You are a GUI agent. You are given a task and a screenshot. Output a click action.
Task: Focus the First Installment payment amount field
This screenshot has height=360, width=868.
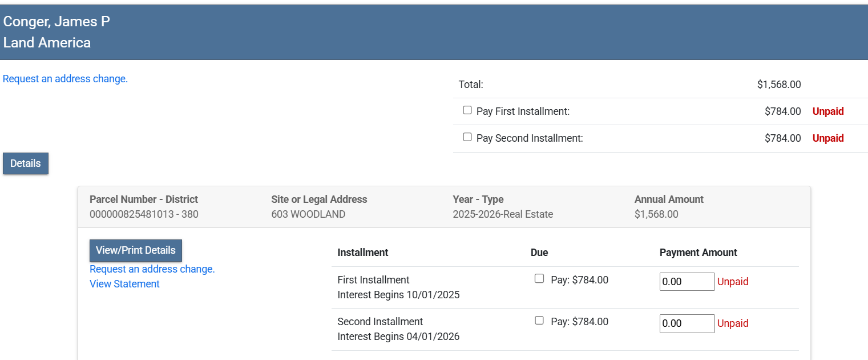coord(687,282)
